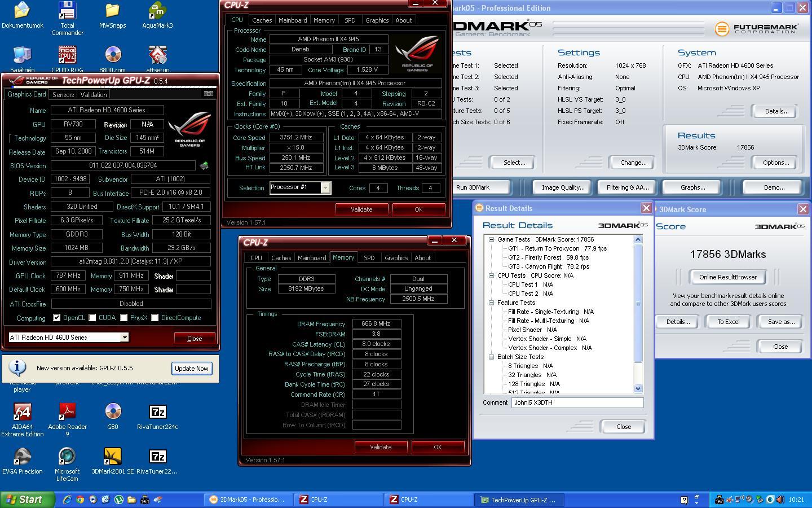Open the SPD tab in lower CPU-Z window
The image size is (812, 508).
coord(369,258)
